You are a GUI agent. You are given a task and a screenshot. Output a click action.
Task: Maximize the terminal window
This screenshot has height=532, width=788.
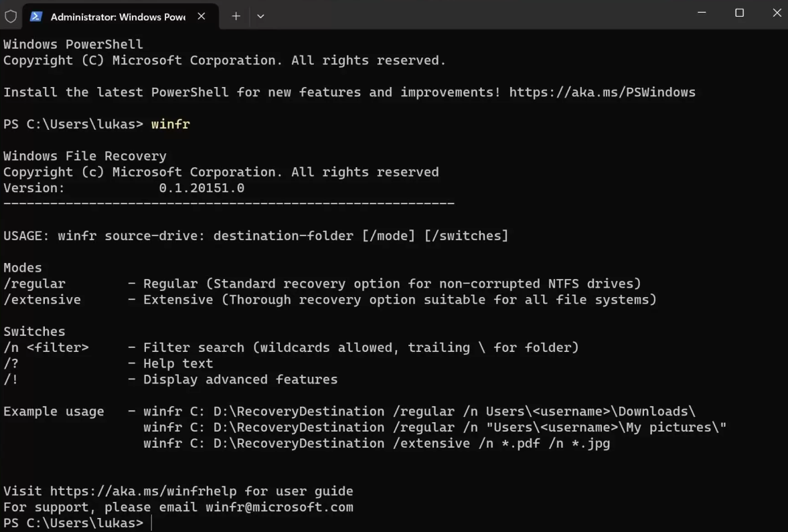739,13
